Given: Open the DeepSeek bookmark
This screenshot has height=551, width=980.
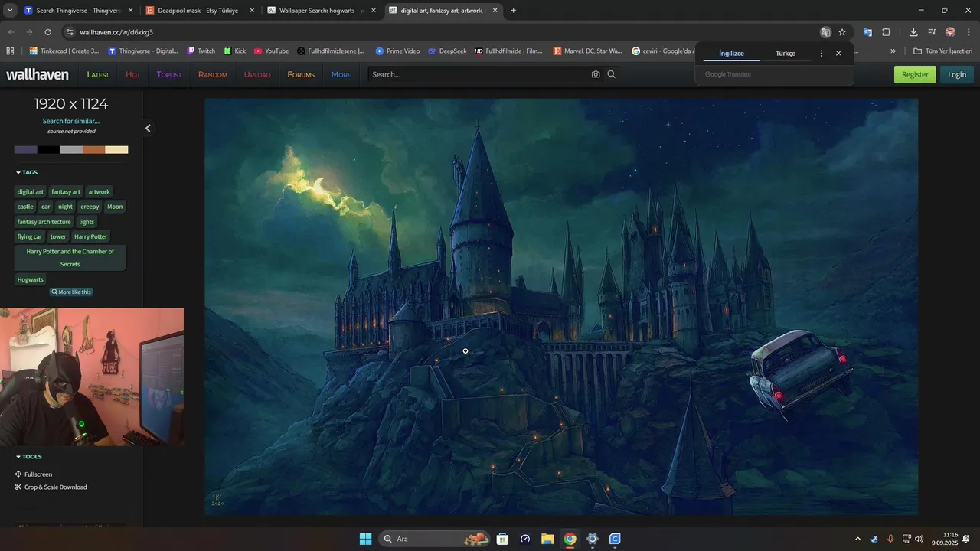Looking at the screenshot, I should 448,51.
